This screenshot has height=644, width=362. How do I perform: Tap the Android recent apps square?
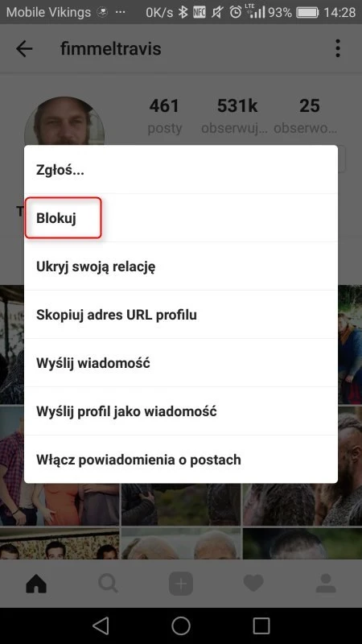pos(261,626)
